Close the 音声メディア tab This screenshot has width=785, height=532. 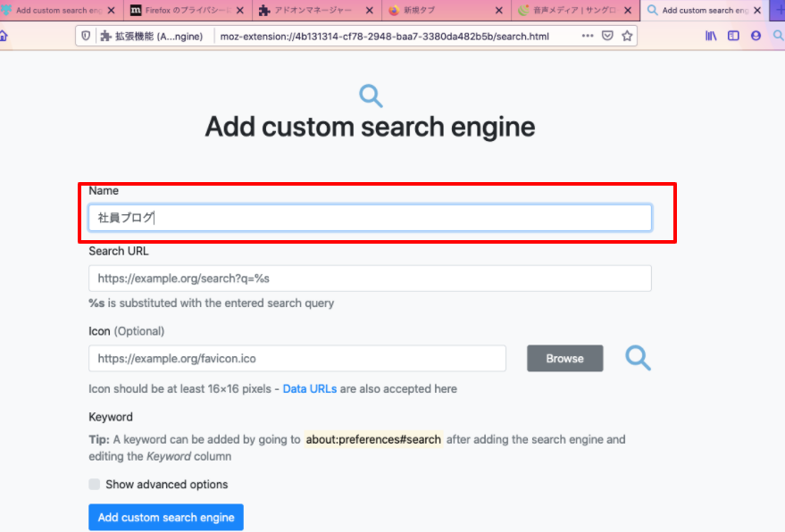coord(627,11)
